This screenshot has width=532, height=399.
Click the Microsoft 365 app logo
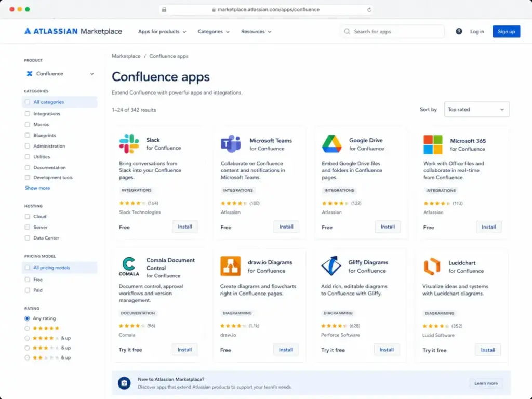pos(433,144)
